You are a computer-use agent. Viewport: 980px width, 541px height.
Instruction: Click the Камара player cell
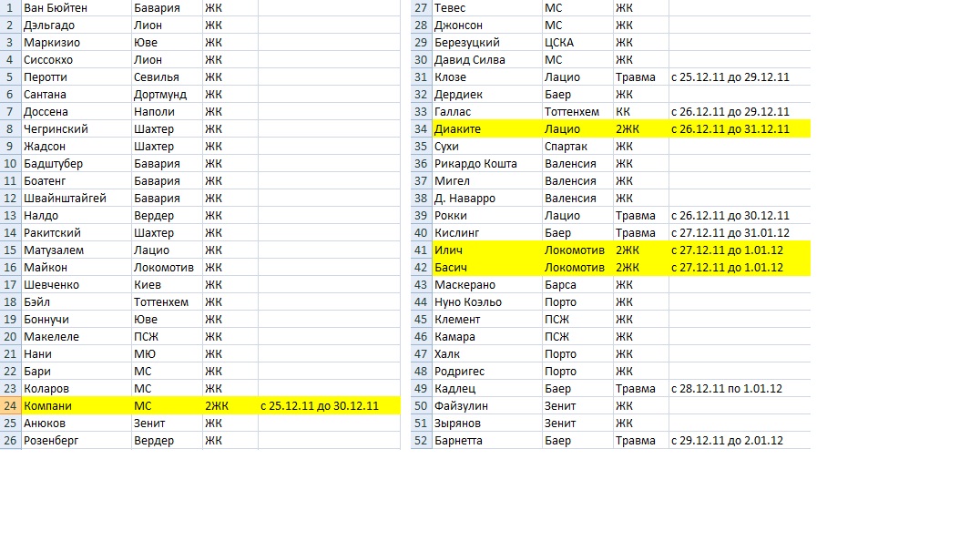[487, 336]
